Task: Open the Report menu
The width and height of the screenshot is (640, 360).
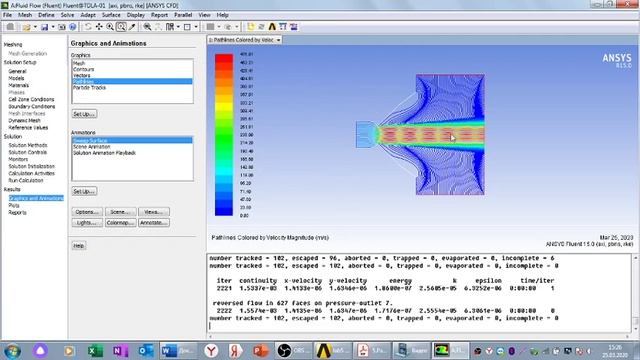Action: 159,15
